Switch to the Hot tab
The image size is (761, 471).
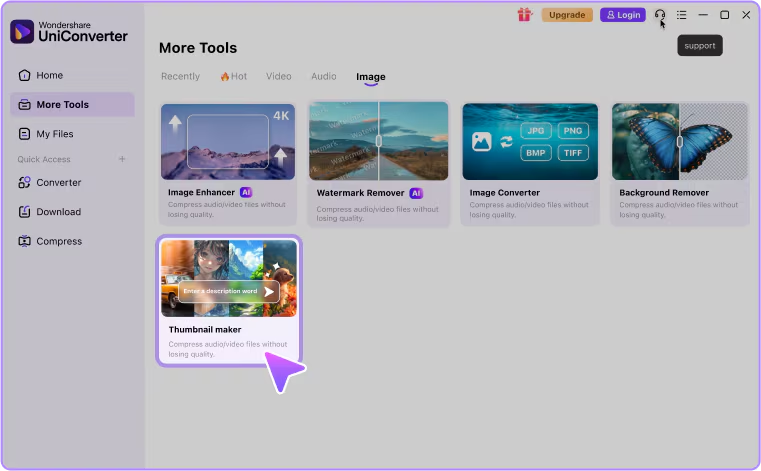coord(234,76)
